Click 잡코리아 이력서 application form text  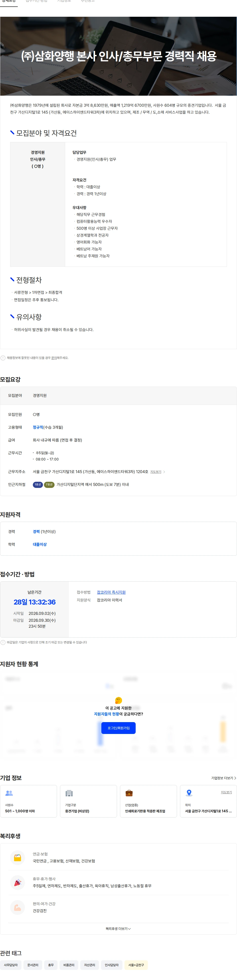click(109, 600)
